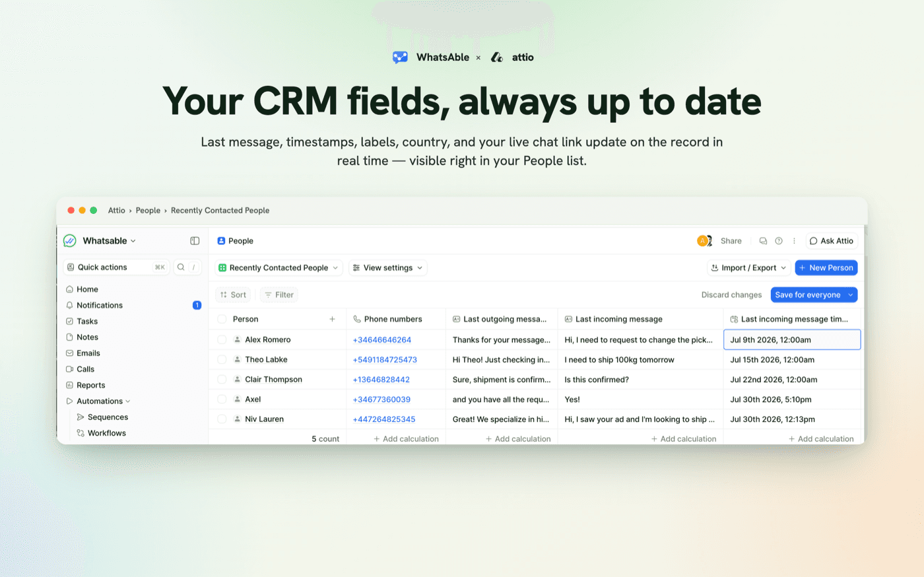Click Discard changes

point(731,295)
